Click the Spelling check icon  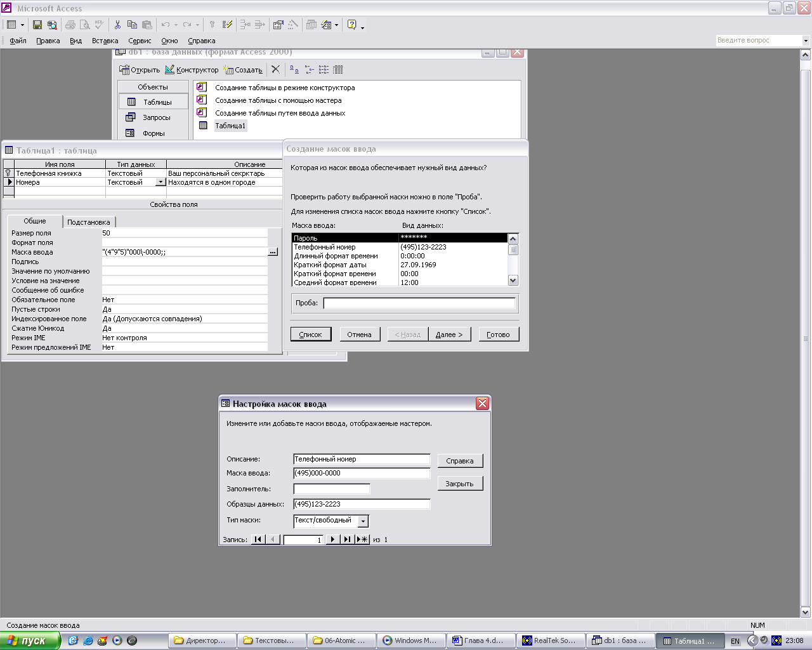coord(99,25)
